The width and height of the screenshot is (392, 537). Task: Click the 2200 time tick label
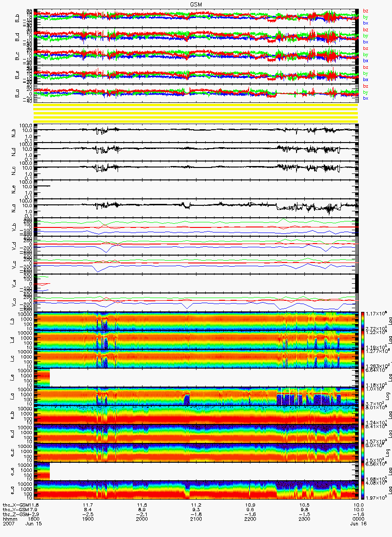pos(250,519)
